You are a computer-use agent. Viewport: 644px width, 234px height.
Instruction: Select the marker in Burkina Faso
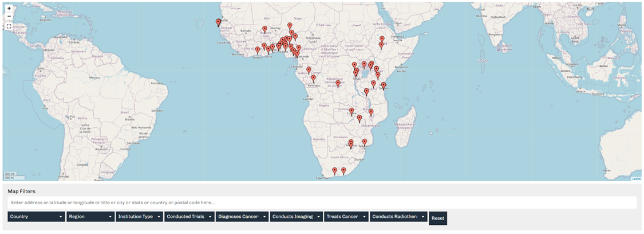(264, 29)
